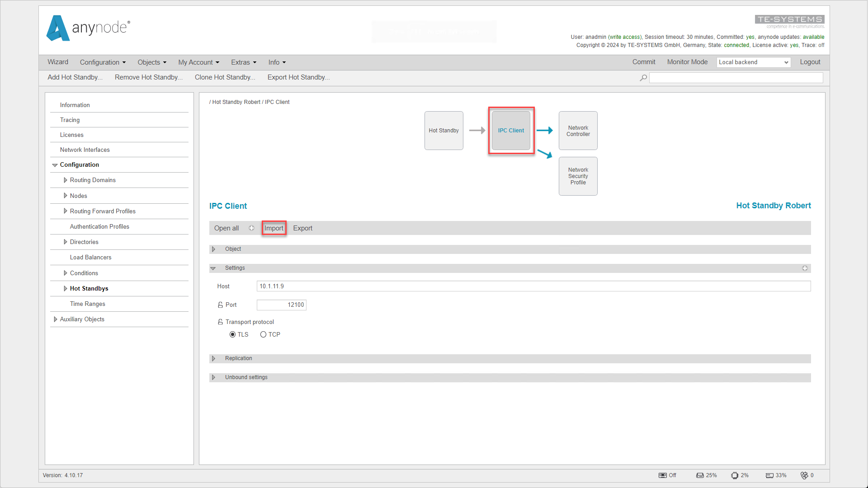Viewport: 868px width, 488px height.
Task: Click the search magnifier icon in toolbar
Action: [643, 77]
